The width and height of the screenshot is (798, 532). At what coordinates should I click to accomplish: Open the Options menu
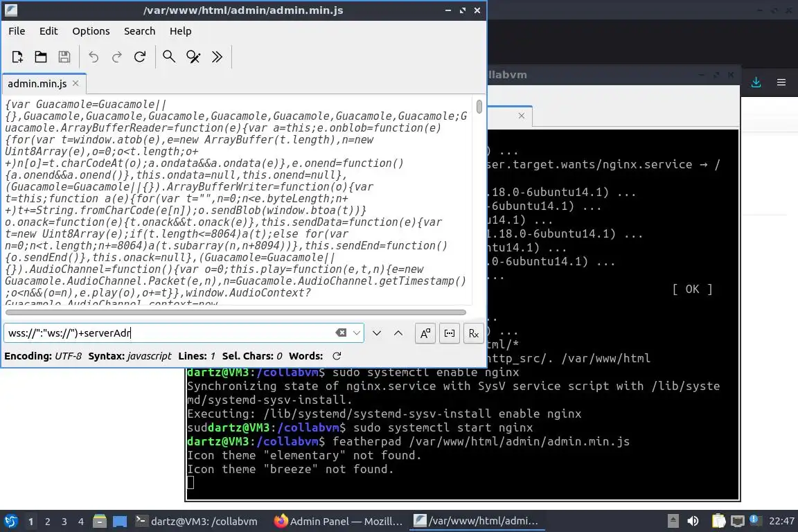(91, 31)
